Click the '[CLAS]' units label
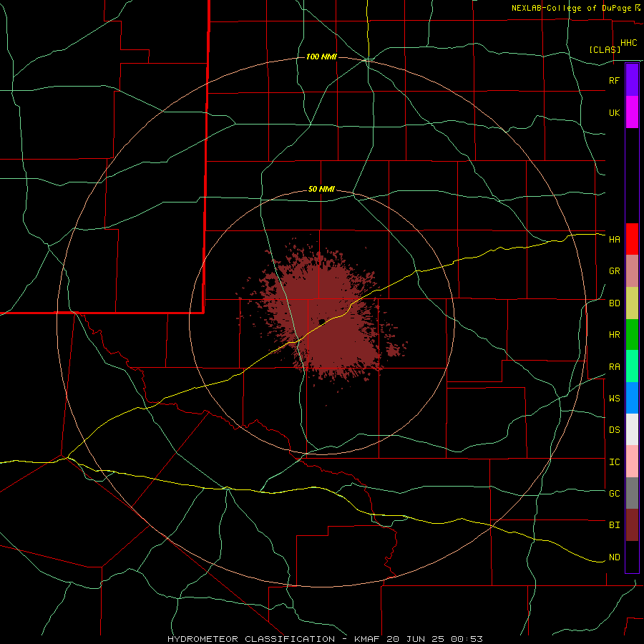 pos(605,49)
